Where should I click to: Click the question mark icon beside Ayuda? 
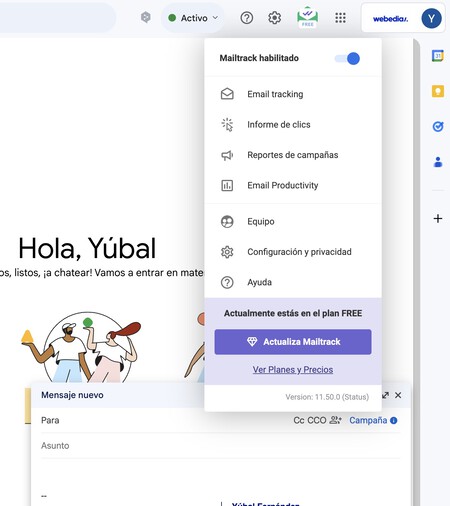pos(227,282)
